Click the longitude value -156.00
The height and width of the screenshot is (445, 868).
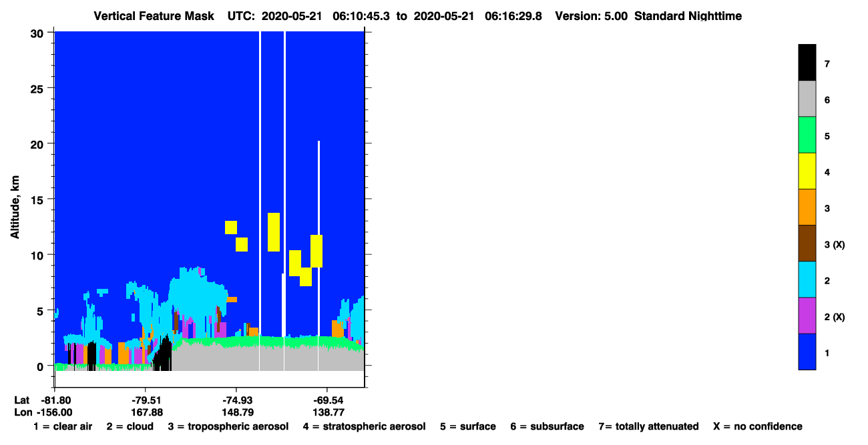(55, 412)
